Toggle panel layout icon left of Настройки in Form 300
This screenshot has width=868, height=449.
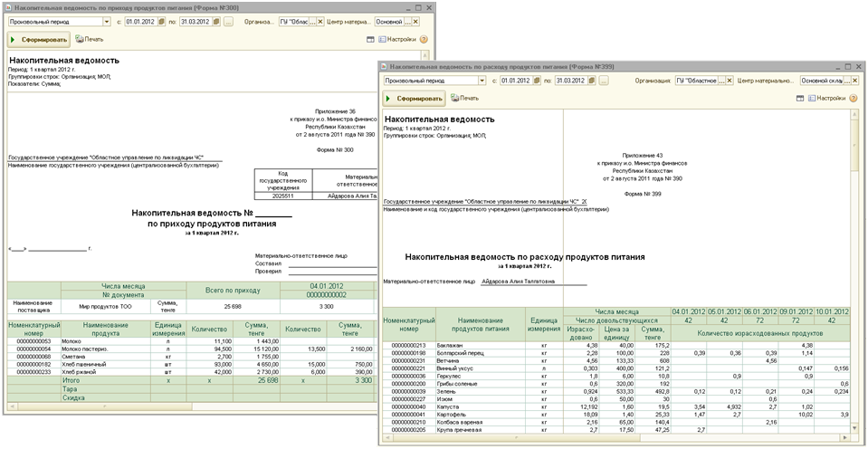tap(371, 40)
